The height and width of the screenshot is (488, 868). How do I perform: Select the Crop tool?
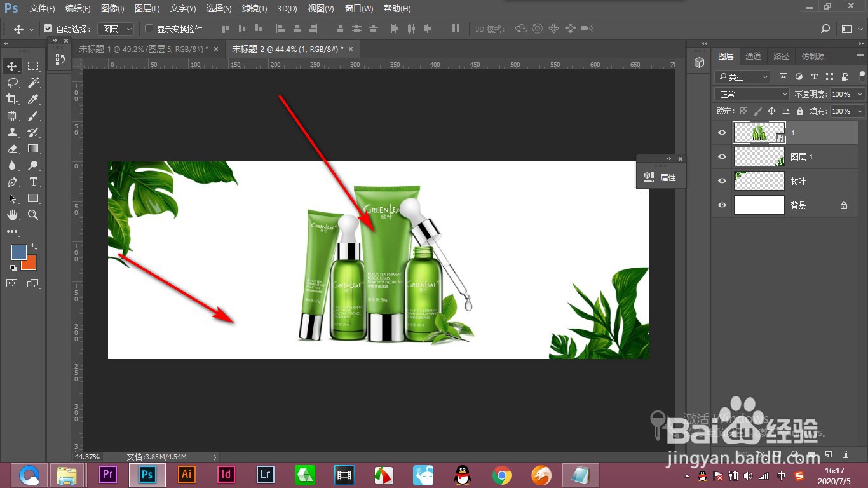coord(12,99)
